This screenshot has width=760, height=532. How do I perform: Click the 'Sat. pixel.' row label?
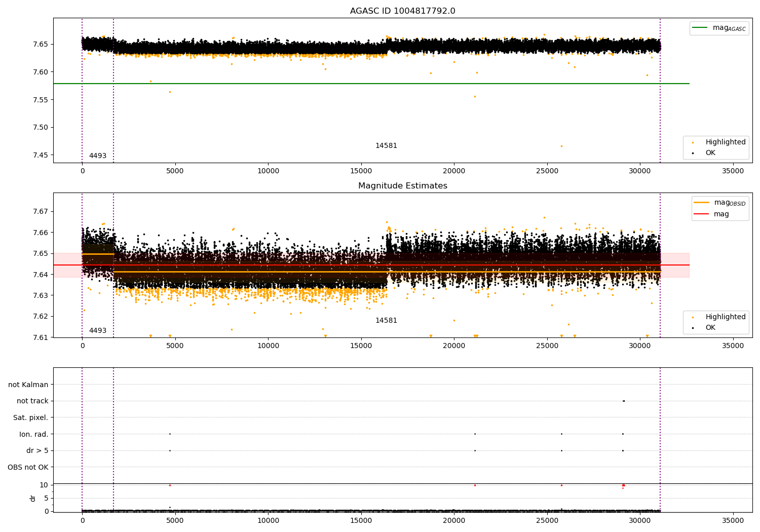[x=30, y=417]
